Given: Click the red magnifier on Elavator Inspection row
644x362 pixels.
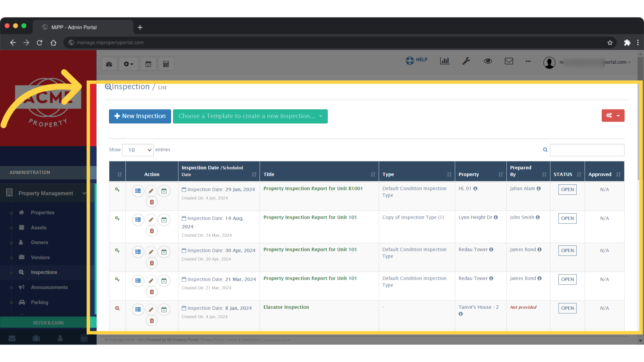Looking at the screenshot, I should pos(117,308).
